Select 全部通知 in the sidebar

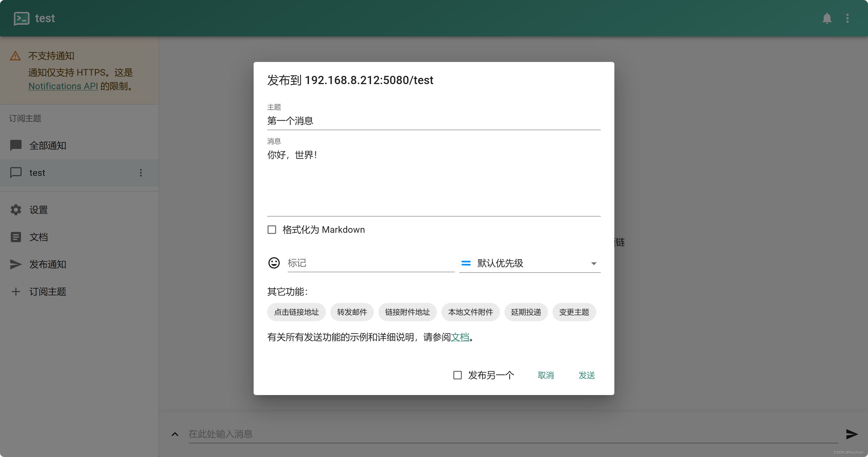click(79, 145)
